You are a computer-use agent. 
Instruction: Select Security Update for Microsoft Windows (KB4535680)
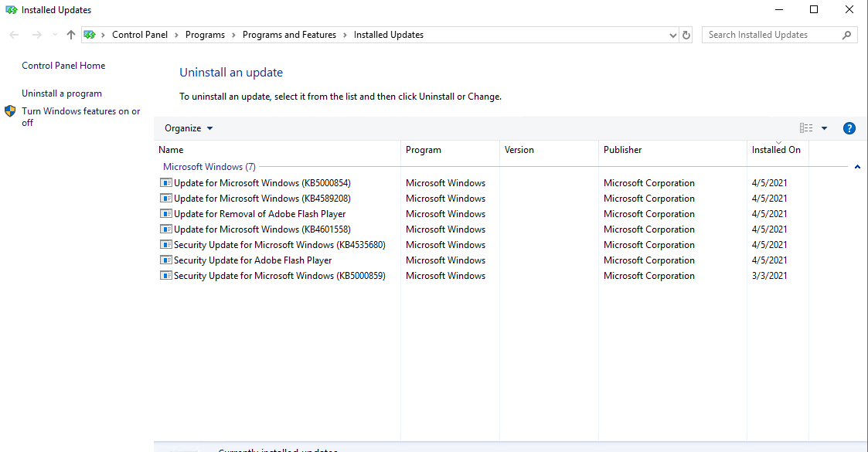(x=280, y=245)
